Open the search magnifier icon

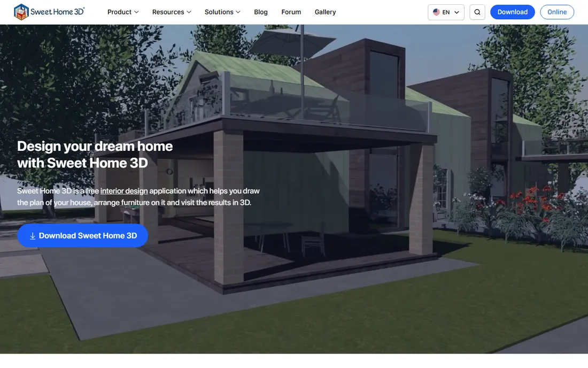point(477,12)
